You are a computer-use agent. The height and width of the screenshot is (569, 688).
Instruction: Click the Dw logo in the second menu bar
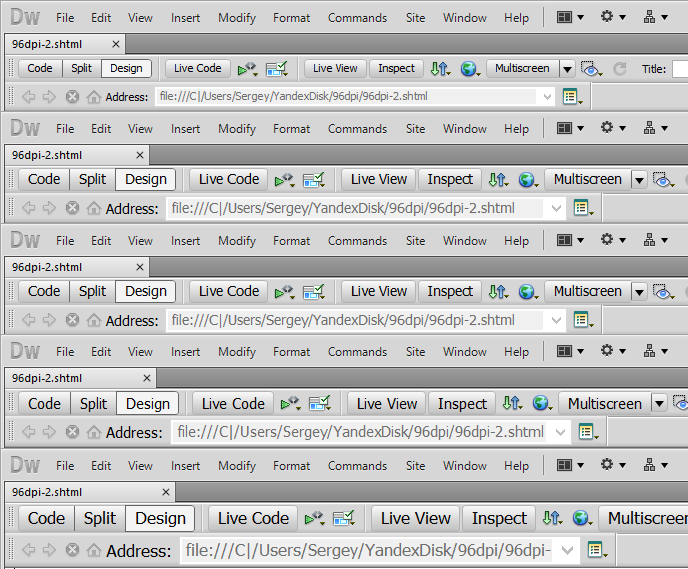tap(25, 128)
